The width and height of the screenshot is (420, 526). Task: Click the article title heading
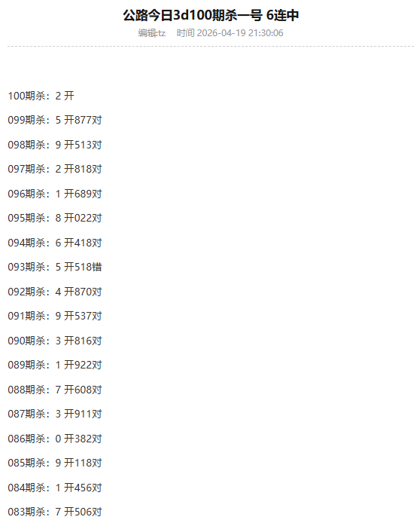[x=211, y=15]
